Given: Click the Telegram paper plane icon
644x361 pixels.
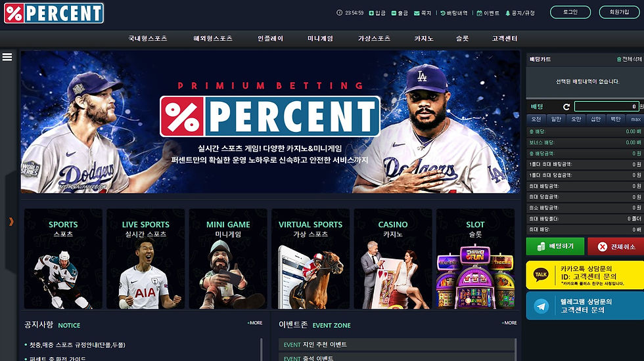Looking at the screenshot, I should click(x=541, y=306).
